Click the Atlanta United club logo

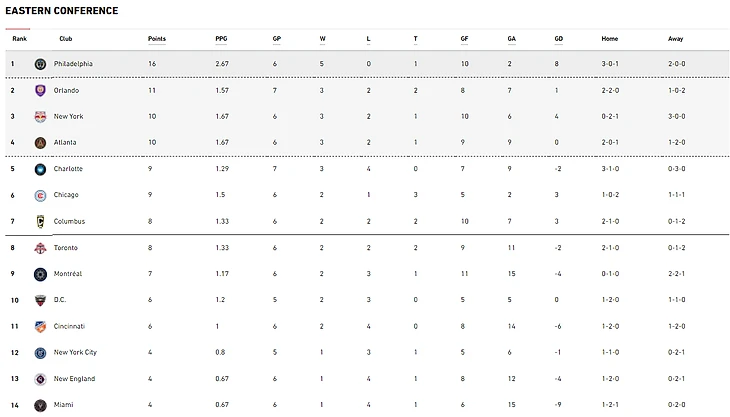[40, 142]
